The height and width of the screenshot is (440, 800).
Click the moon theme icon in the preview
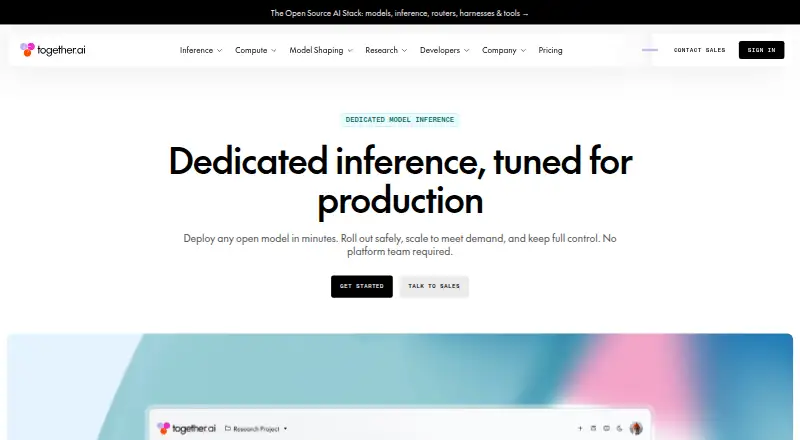click(619, 428)
